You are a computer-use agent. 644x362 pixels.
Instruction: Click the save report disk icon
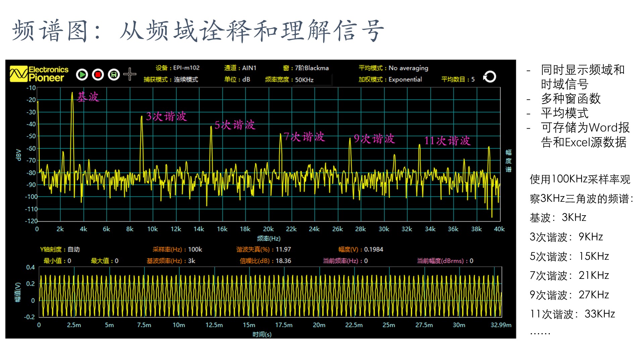coord(114,74)
